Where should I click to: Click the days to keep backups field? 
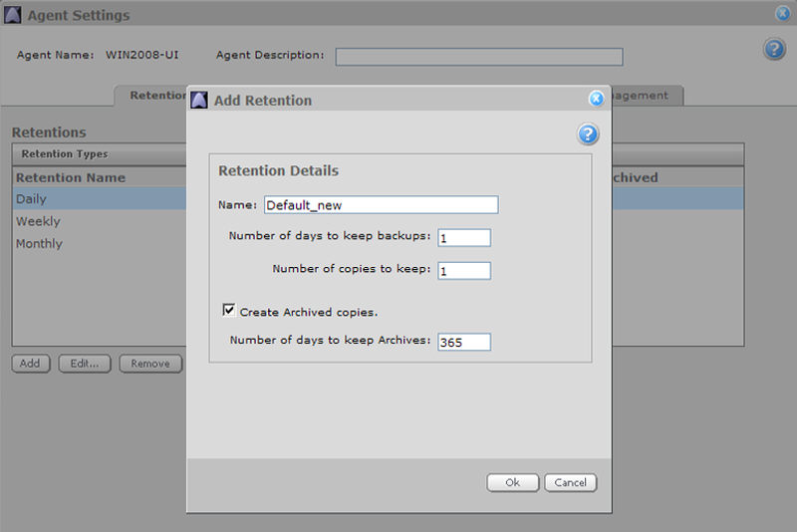pos(463,237)
